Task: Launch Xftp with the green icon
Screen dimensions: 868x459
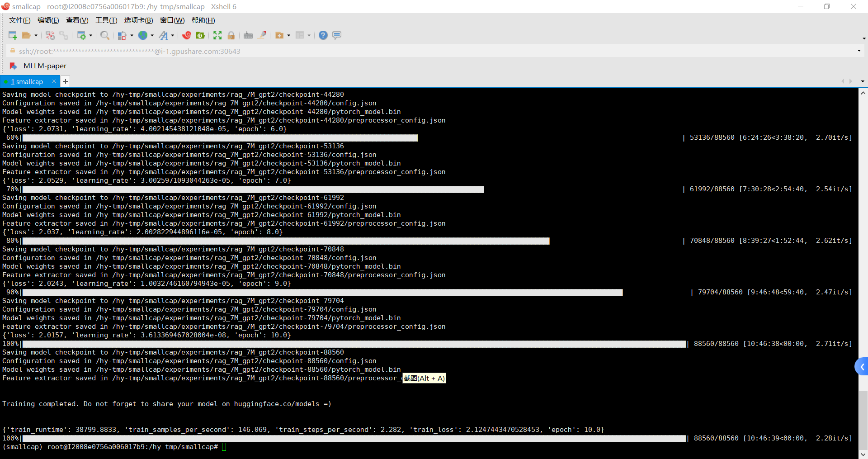Action: coord(200,35)
